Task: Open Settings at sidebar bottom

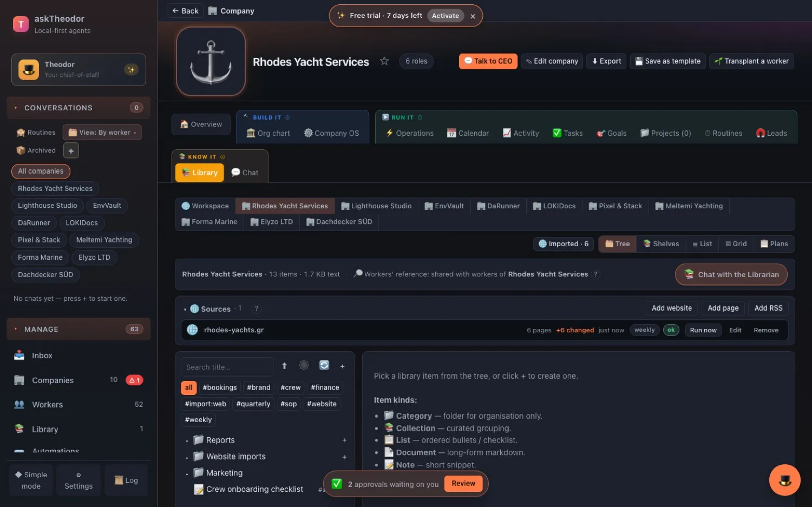Action: [78, 480]
